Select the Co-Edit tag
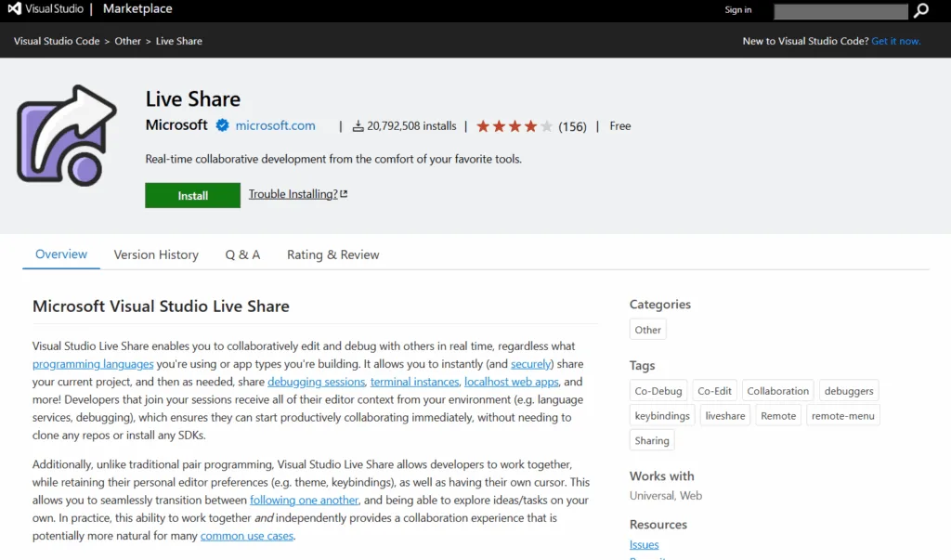Viewport: 951px width, 560px height. 714,391
